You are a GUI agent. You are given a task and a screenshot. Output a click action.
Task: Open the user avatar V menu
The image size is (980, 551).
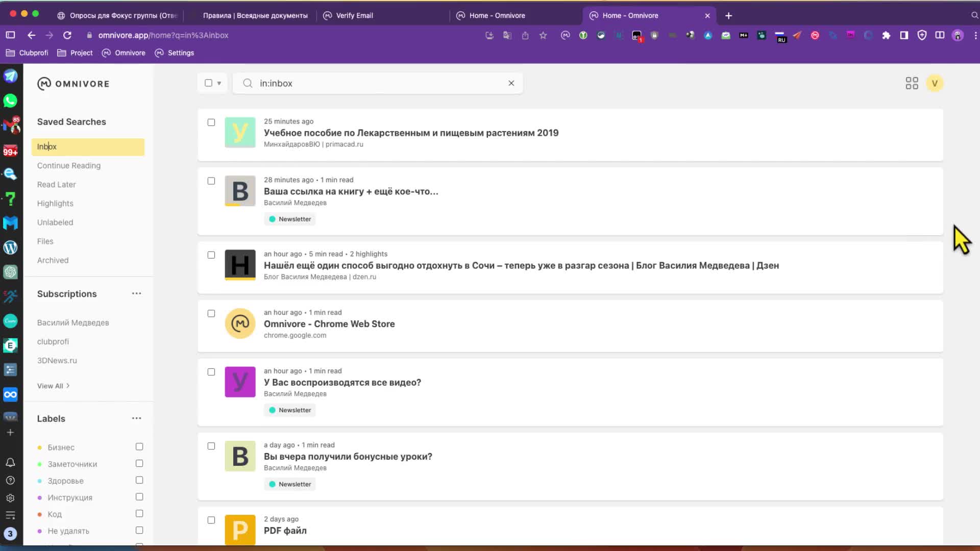(x=935, y=83)
